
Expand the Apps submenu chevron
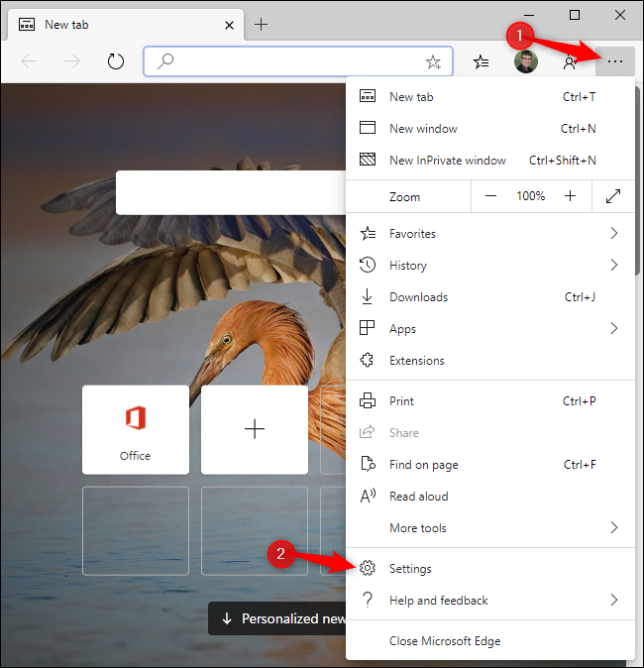pos(613,328)
